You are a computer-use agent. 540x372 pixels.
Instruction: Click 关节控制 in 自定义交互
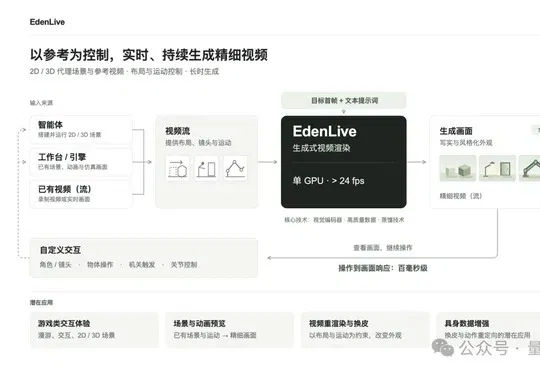click(184, 265)
